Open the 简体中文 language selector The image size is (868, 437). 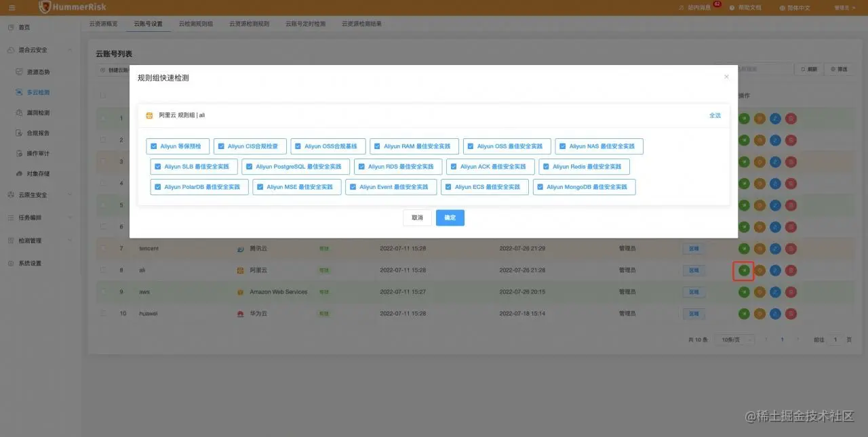click(x=795, y=7)
